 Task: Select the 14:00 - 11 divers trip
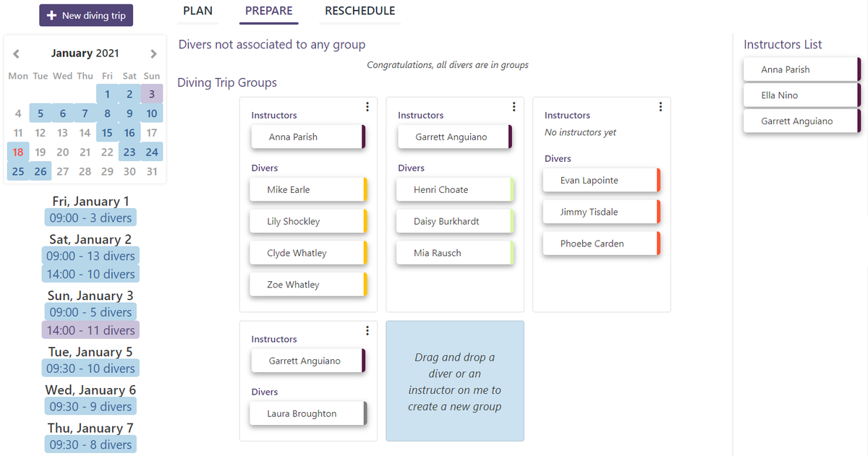click(x=90, y=330)
